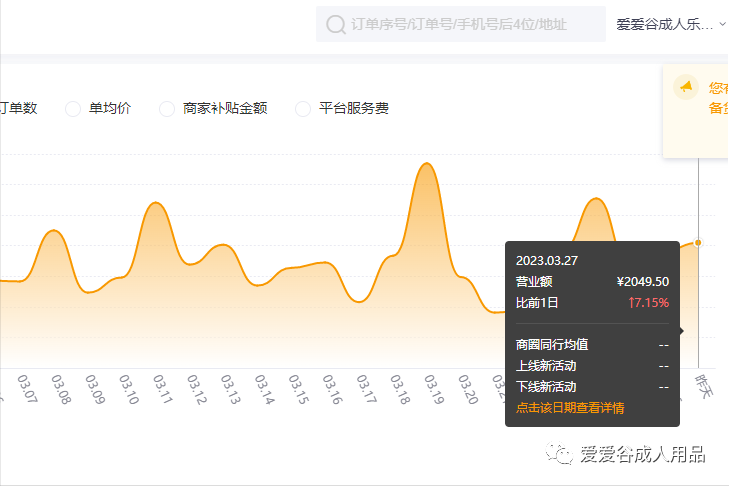Click the 上线新活动 tooltip row
Screen dimensions: 729x486
point(592,366)
